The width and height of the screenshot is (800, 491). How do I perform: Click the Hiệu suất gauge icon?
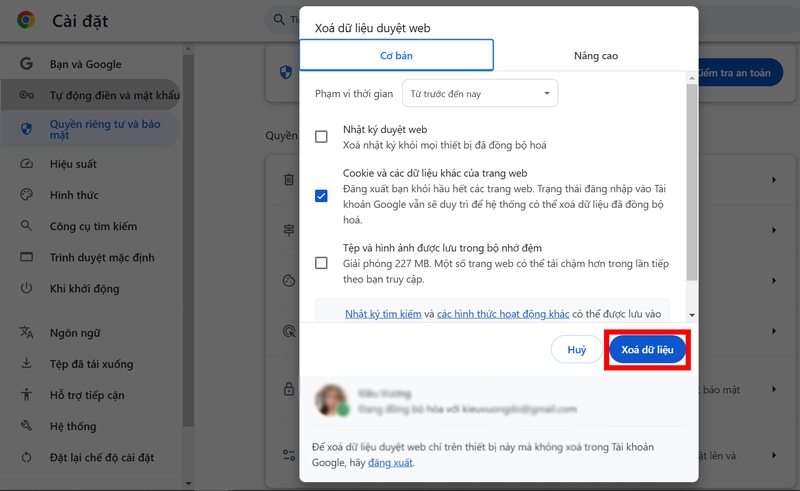tap(27, 164)
